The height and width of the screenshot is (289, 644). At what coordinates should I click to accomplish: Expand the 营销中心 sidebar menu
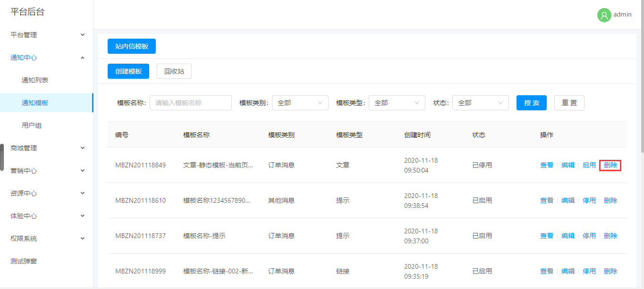[x=46, y=171]
